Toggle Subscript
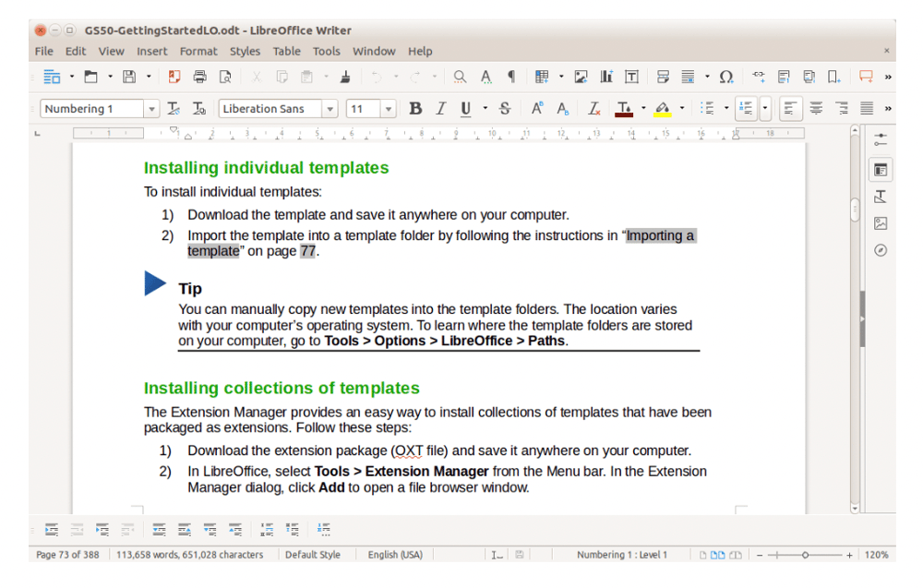923x588 pixels. pyautogui.click(x=563, y=108)
